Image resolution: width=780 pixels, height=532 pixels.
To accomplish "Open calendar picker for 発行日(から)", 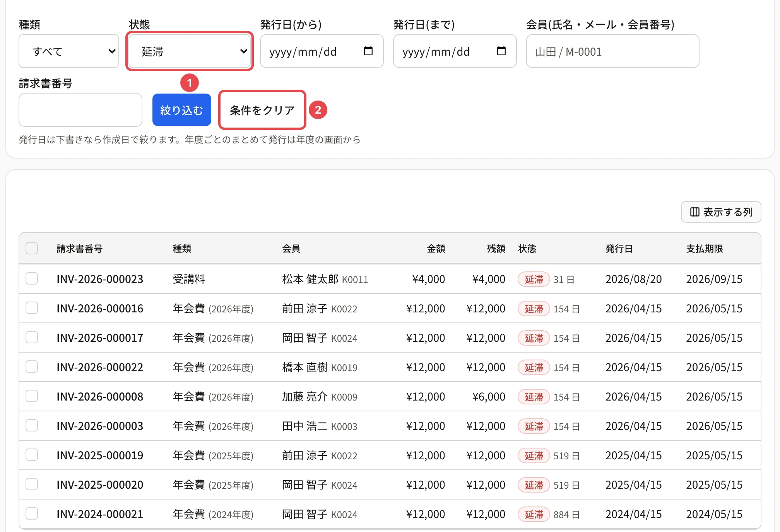I will pos(368,51).
